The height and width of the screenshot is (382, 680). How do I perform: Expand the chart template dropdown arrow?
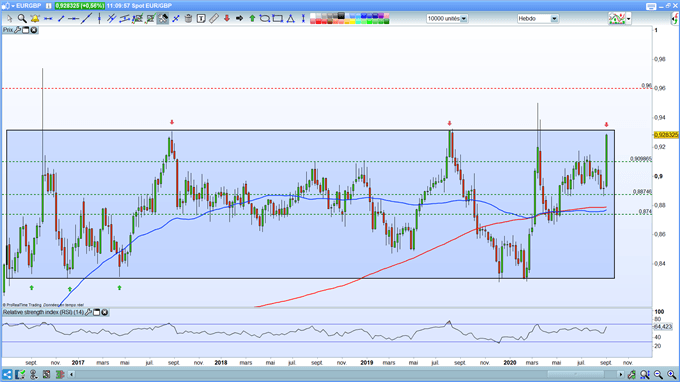point(628,19)
